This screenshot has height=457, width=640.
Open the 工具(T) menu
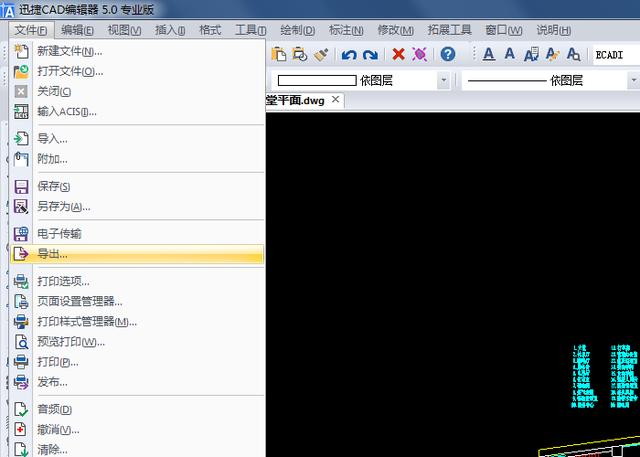coord(251,30)
